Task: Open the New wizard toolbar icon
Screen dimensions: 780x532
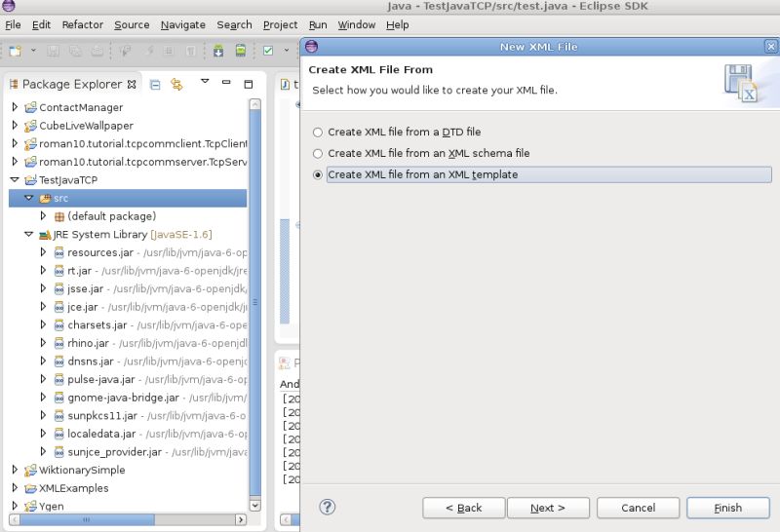Action: point(16,51)
